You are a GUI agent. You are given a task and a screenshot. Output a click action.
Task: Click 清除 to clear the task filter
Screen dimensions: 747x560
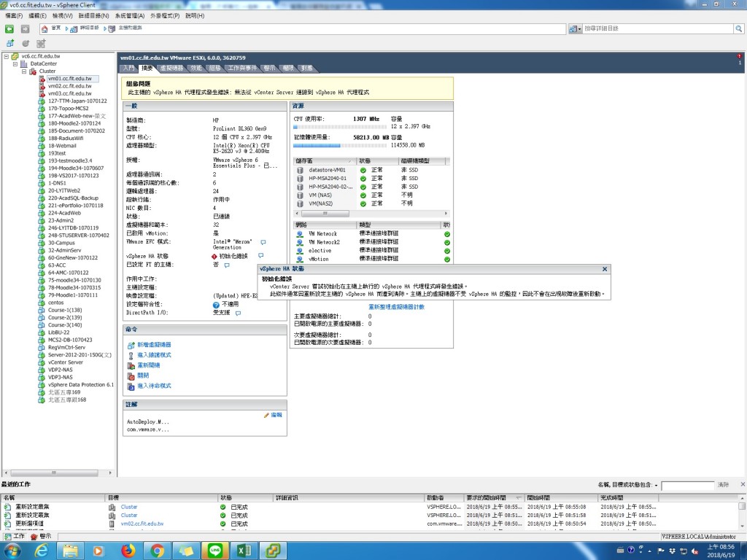click(x=723, y=485)
